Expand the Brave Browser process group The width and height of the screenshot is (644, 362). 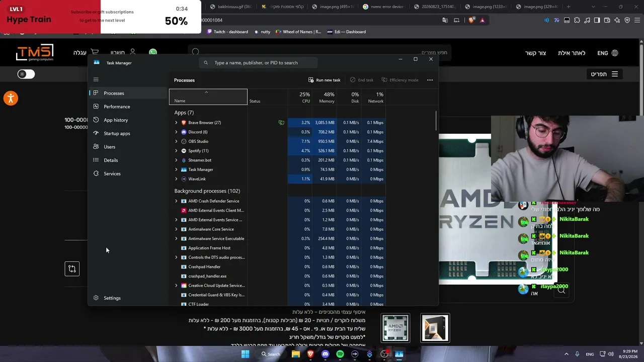coord(176,123)
